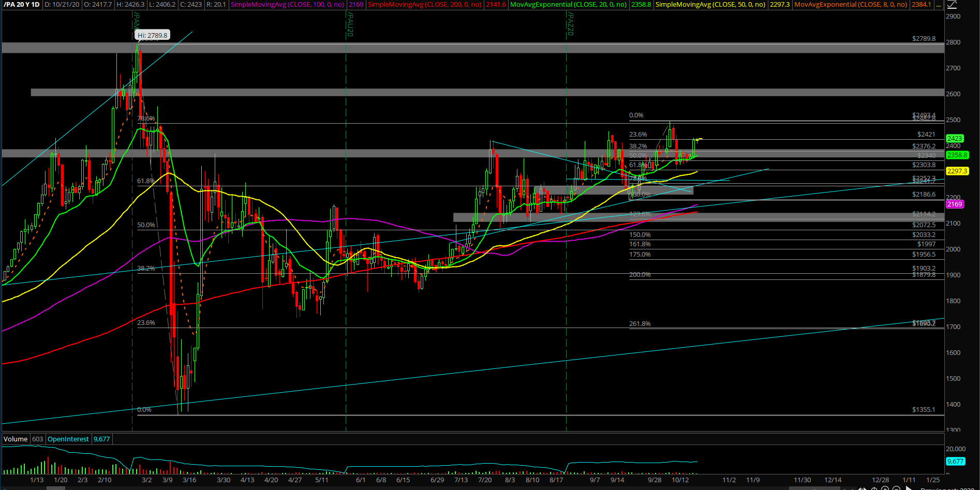980x490 pixels.
Task: Click the $2789.8 level label
Action: (x=924, y=38)
